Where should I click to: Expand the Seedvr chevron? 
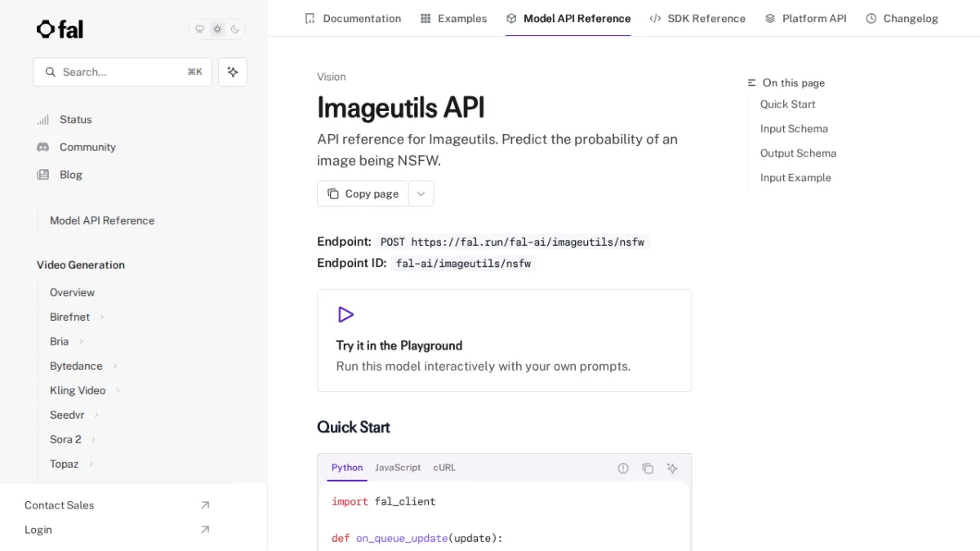click(97, 415)
